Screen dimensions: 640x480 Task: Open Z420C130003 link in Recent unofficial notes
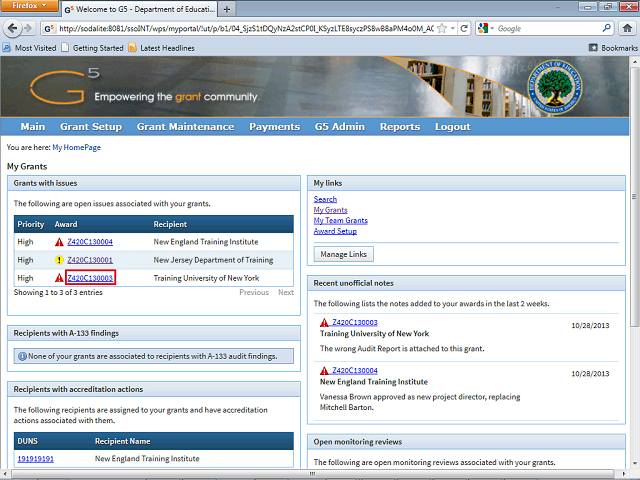tap(355, 322)
